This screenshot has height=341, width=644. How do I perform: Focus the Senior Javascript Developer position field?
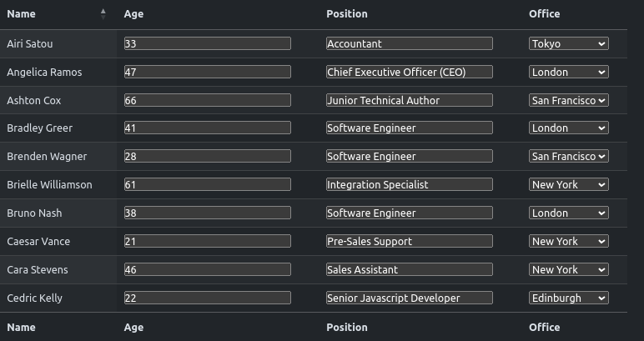coord(409,298)
